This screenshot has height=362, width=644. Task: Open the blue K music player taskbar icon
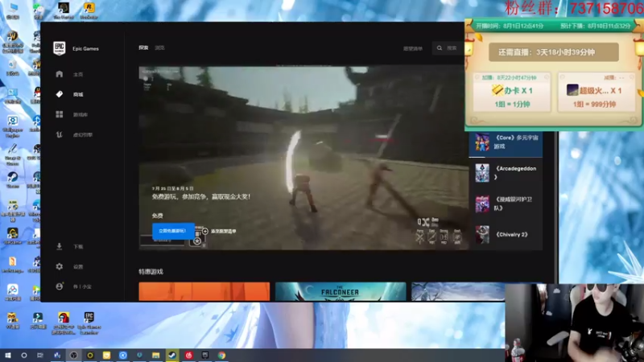click(x=123, y=355)
